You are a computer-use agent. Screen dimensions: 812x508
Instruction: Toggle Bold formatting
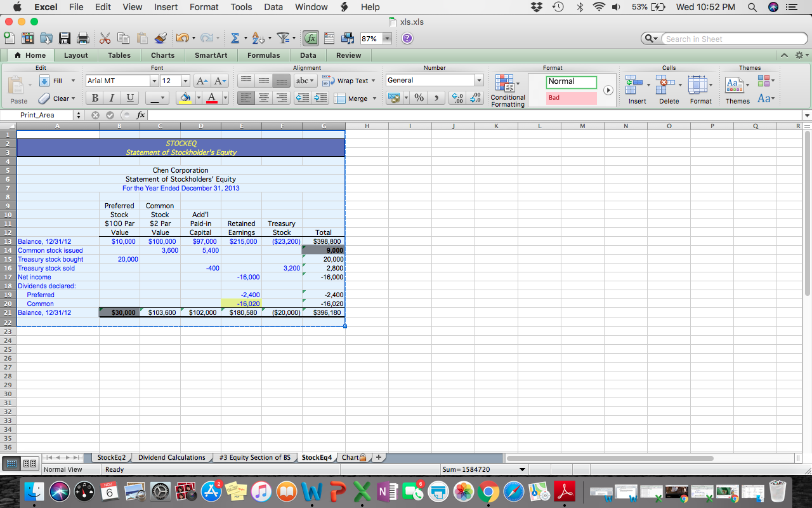(x=95, y=98)
